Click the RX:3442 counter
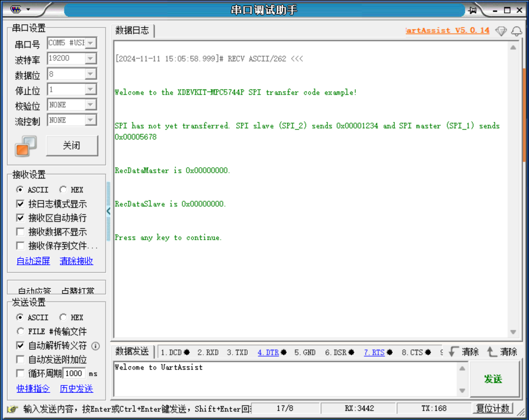This screenshot has height=420, width=529. tap(359, 408)
